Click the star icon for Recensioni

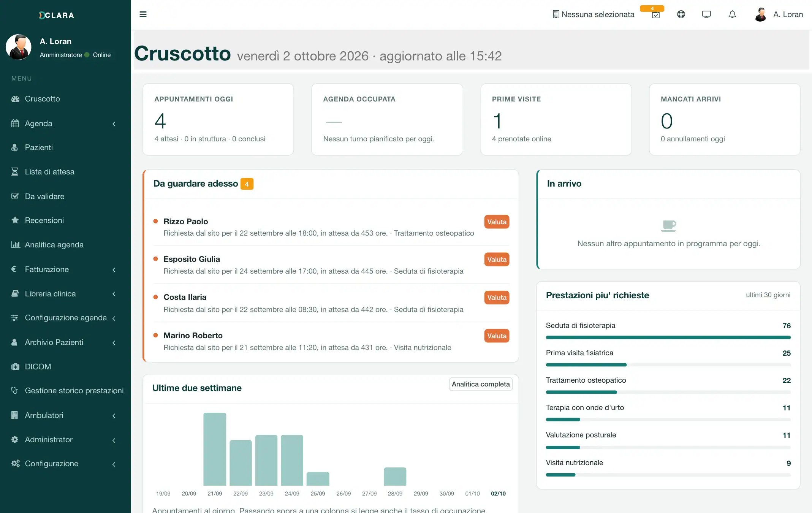point(15,220)
